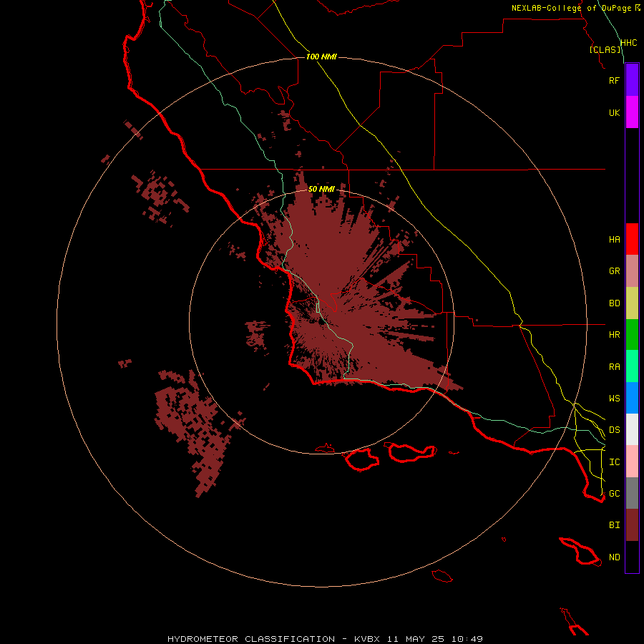Click the HHC product label
The width and height of the screenshot is (644, 644).
[628, 43]
